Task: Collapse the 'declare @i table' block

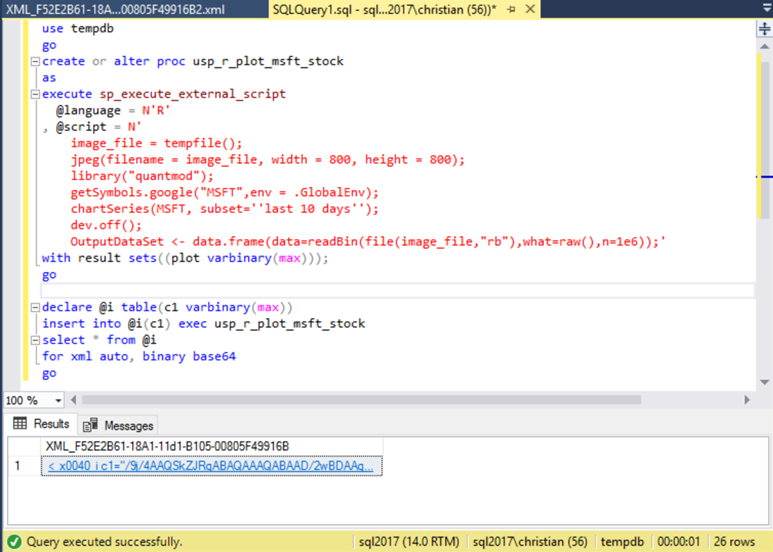Action: click(35, 307)
